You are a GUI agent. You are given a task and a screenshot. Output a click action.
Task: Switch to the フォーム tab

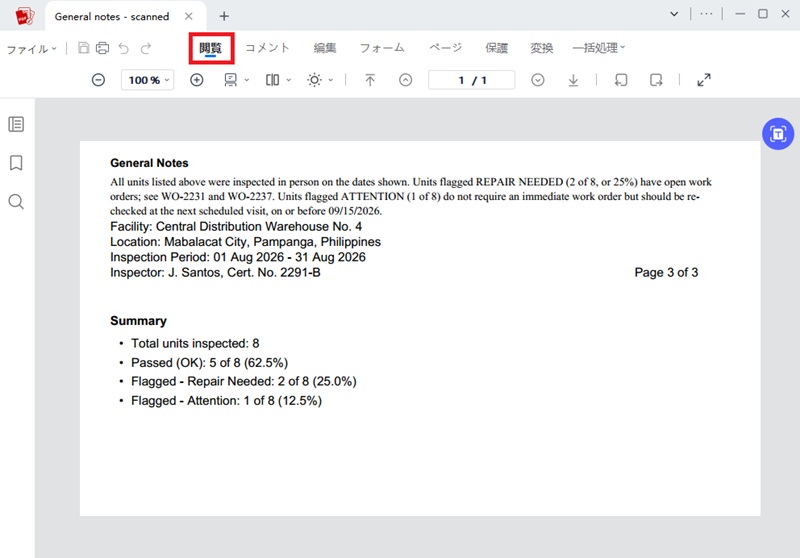[382, 48]
